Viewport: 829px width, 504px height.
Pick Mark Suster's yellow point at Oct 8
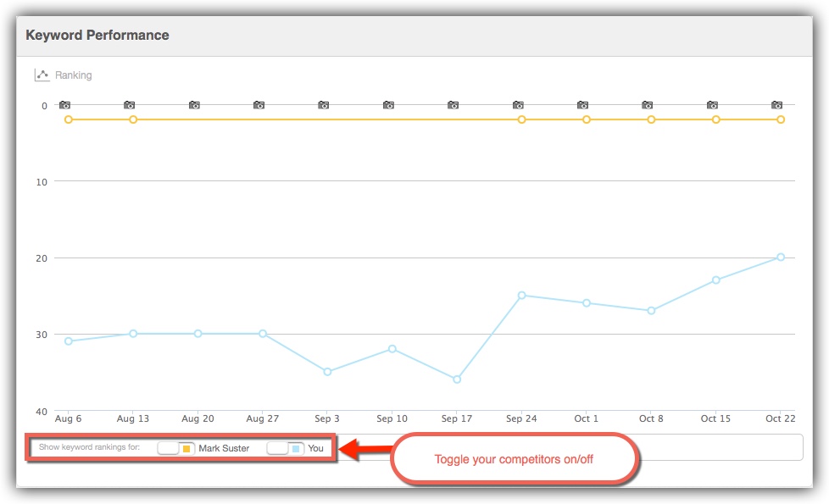[651, 120]
